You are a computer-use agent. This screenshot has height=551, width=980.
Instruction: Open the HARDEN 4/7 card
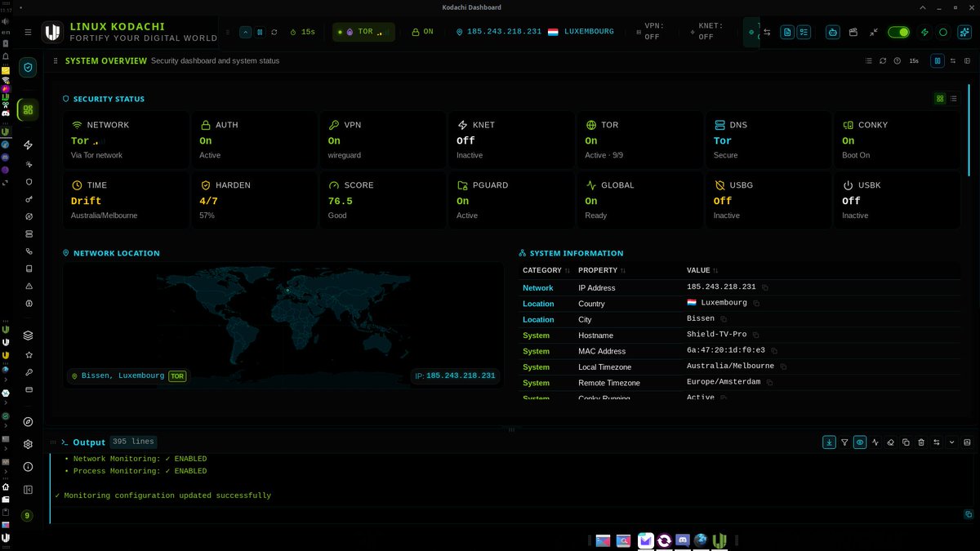(254, 200)
